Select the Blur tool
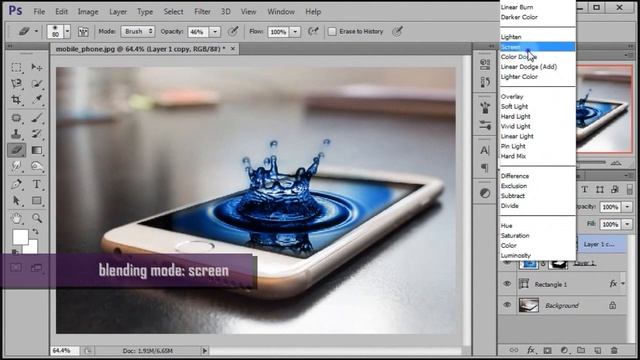 16,166
